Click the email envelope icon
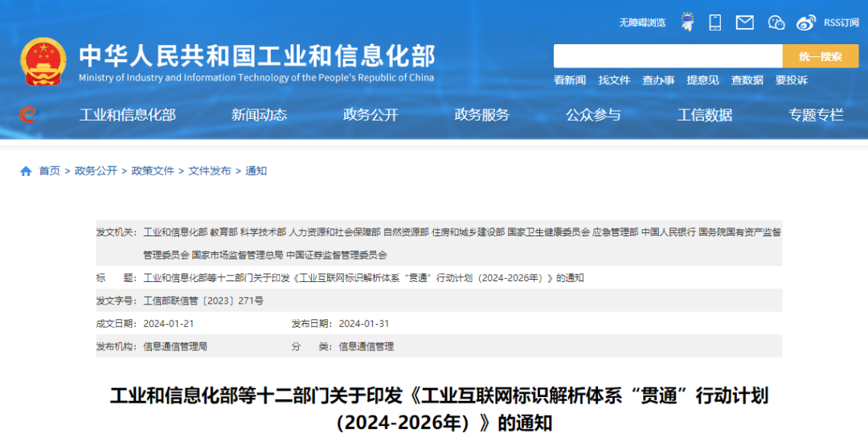The height and width of the screenshot is (442, 868). pyautogui.click(x=744, y=23)
